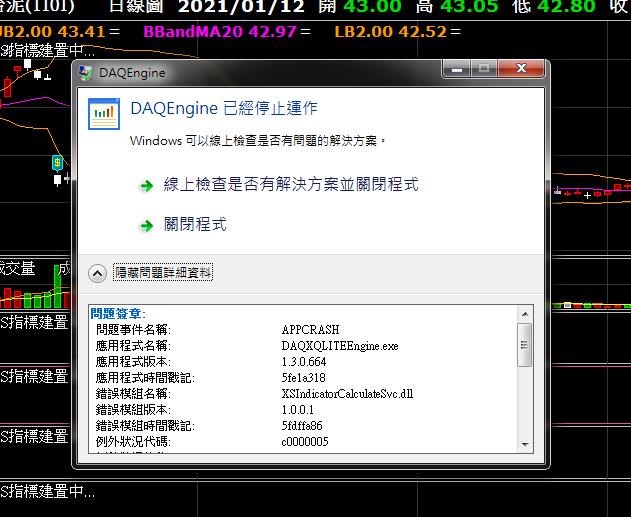Click the details scrollbar up arrow
The height and width of the screenshot is (517, 631).
(525, 314)
